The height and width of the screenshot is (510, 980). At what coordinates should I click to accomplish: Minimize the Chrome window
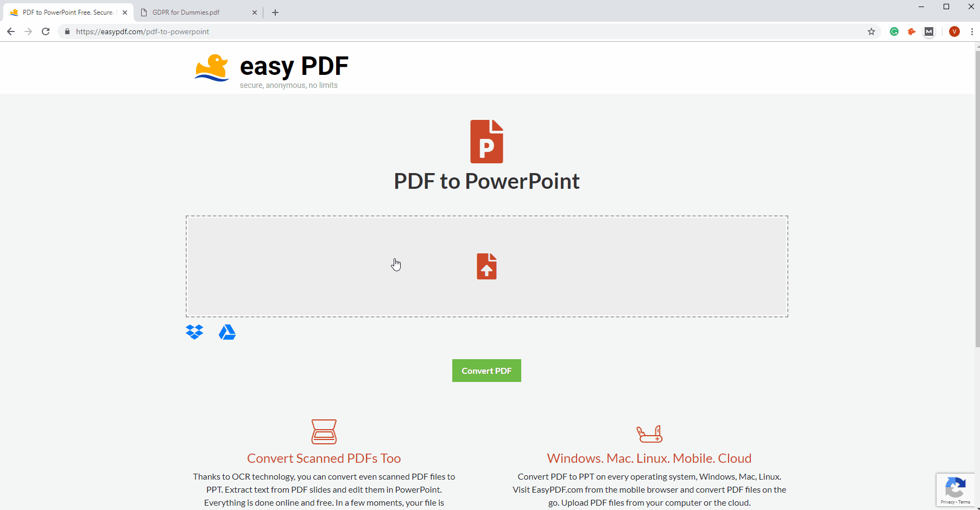921,7
